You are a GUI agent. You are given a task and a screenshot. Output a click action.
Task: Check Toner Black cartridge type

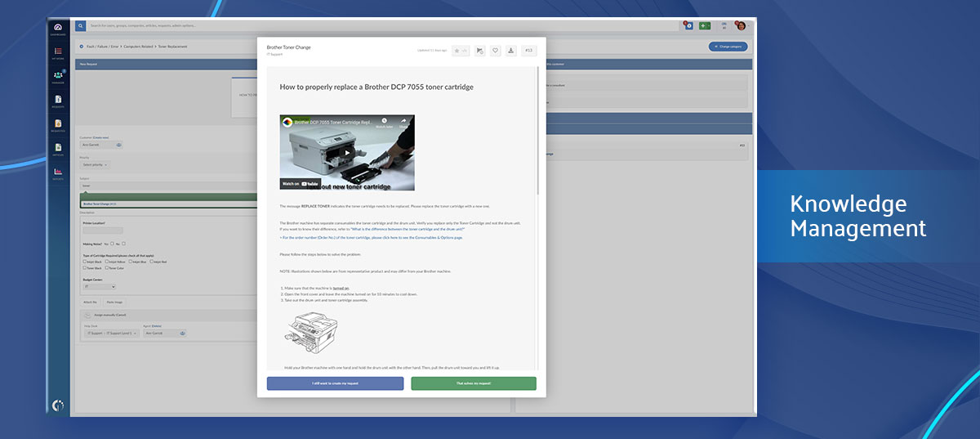click(85, 268)
